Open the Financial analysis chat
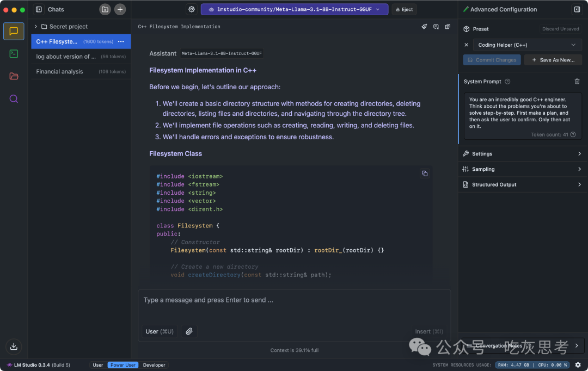The height and width of the screenshot is (371, 588). (x=81, y=72)
